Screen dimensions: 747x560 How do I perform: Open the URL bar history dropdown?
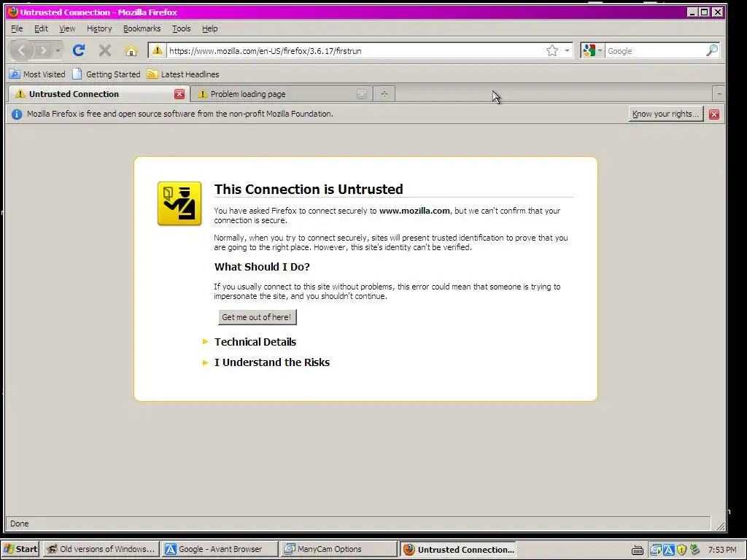pos(567,50)
